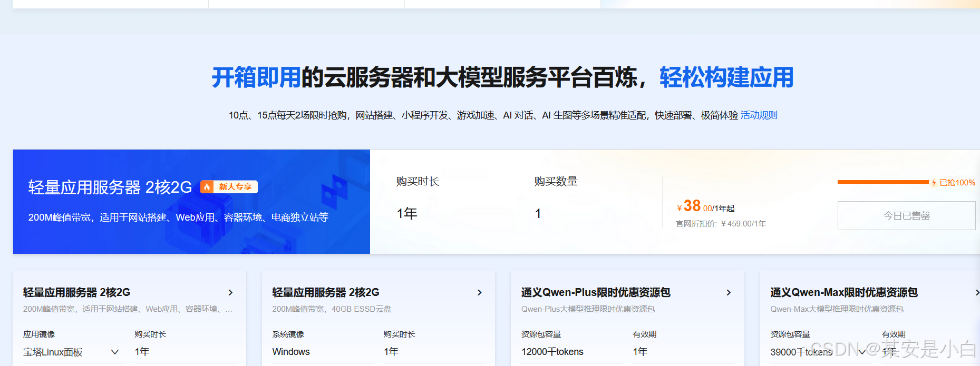
Task: Click the 新人专享 badge
Action: point(229,187)
